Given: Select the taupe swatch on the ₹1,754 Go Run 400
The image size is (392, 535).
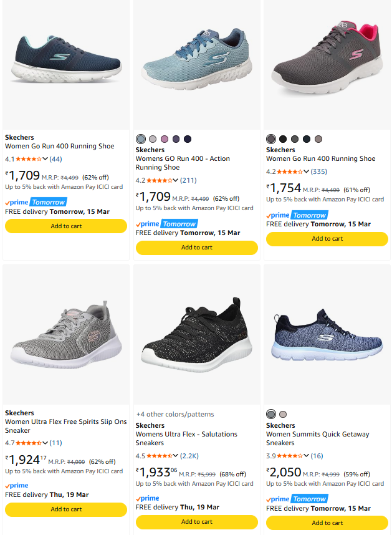Looking at the screenshot, I should (x=318, y=139).
